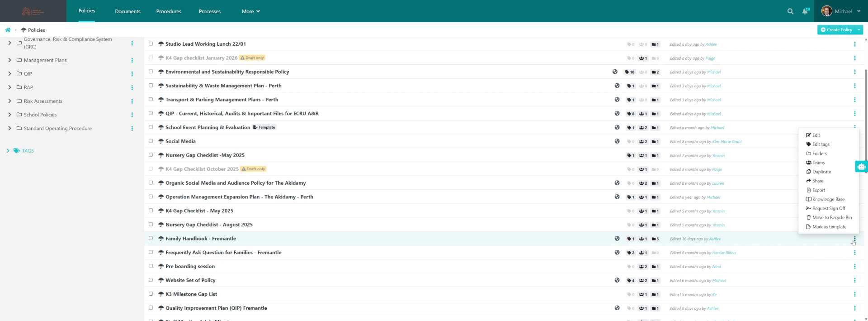The image size is (868, 321).
Task: Click the Template badge on School Event Planning row
Action: [264, 127]
